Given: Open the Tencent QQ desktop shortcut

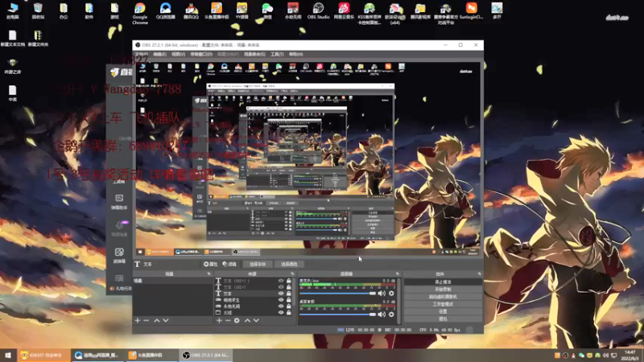Looking at the screenshot, I should (x=191, y=11).
